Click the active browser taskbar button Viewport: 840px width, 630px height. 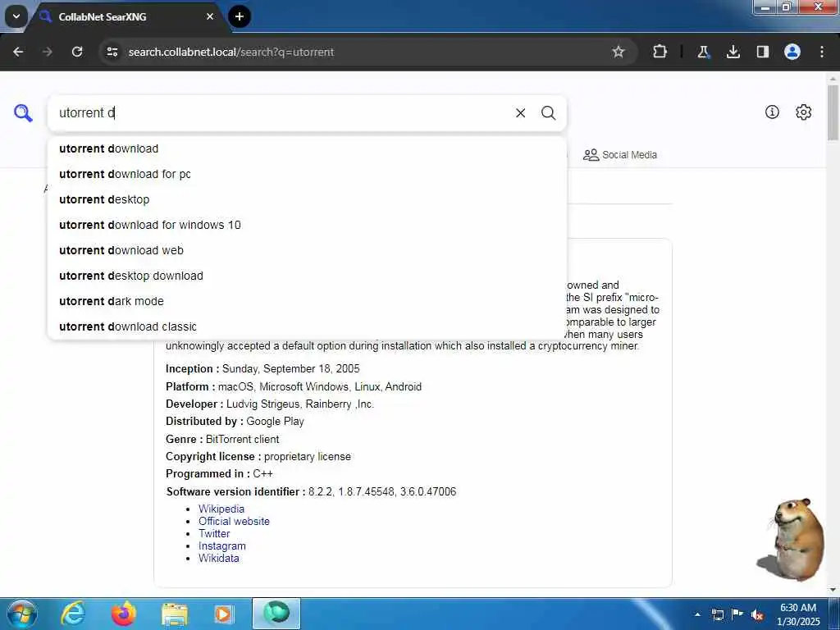click(276, 614)
